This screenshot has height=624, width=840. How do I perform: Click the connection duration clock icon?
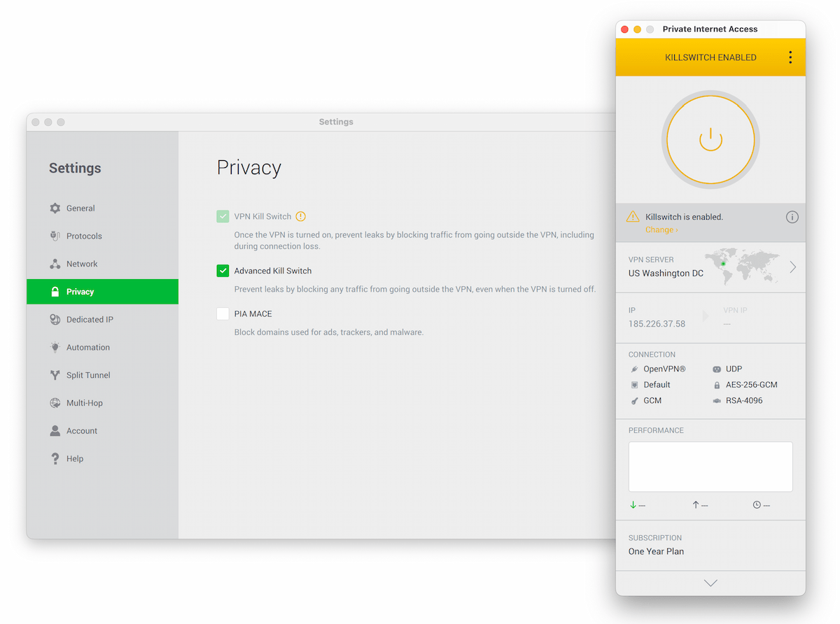[x=757, y=505]
